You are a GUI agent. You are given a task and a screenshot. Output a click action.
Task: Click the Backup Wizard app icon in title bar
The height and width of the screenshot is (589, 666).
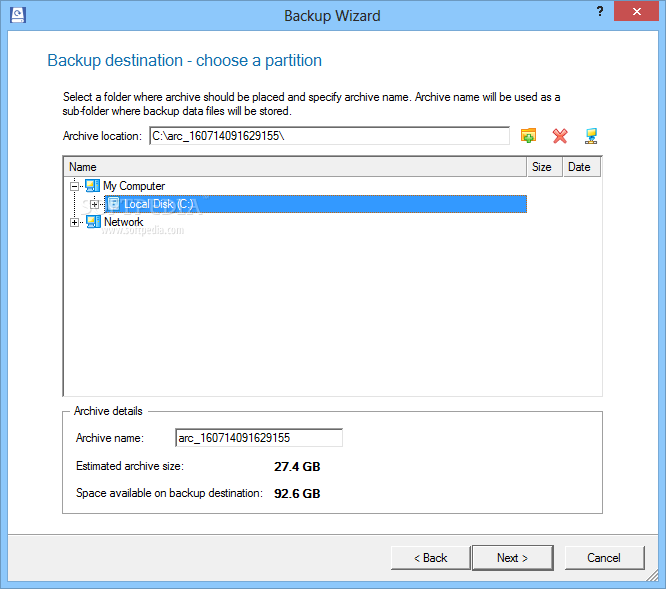coord(18,15)
